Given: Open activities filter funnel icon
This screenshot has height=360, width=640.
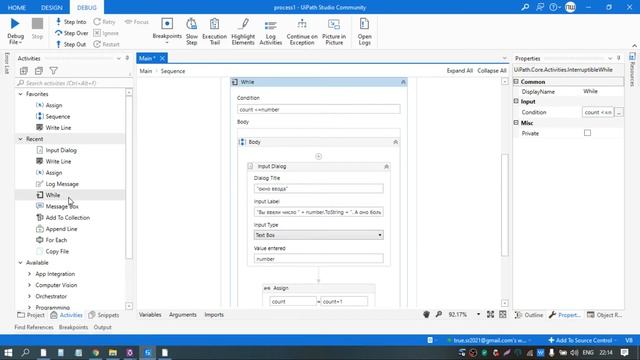Looking at the screenshot, I should [53, 71].
